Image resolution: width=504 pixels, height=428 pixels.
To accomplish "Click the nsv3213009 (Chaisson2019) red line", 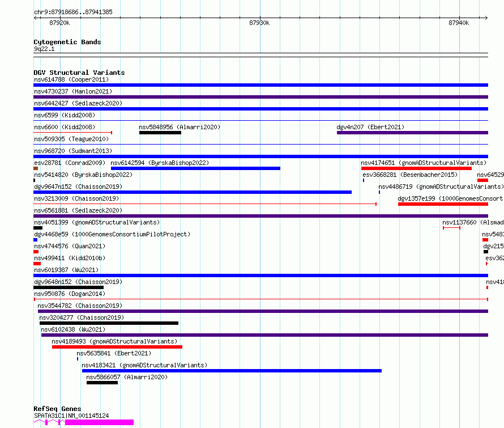I will 205,204.
